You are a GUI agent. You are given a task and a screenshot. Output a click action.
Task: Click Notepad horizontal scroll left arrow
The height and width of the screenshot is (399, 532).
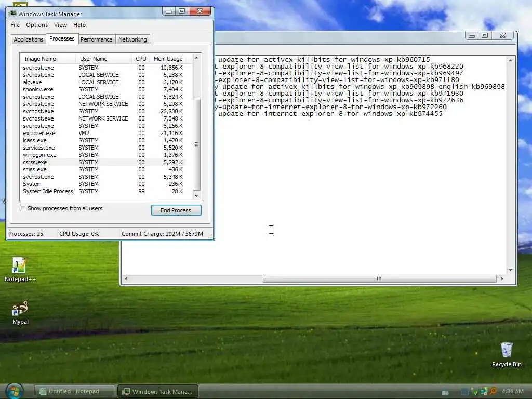click(x=126, y=278)
